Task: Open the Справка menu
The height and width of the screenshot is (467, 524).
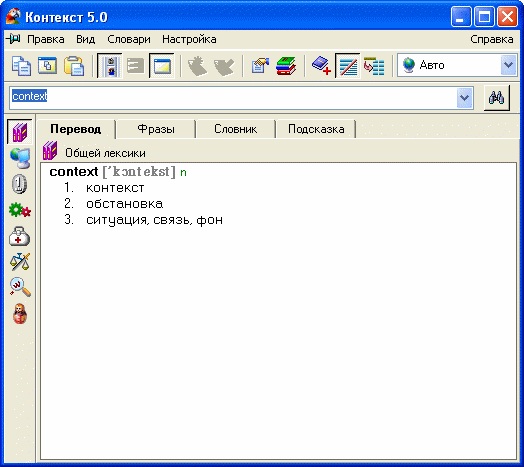Action: pos(492,39)
